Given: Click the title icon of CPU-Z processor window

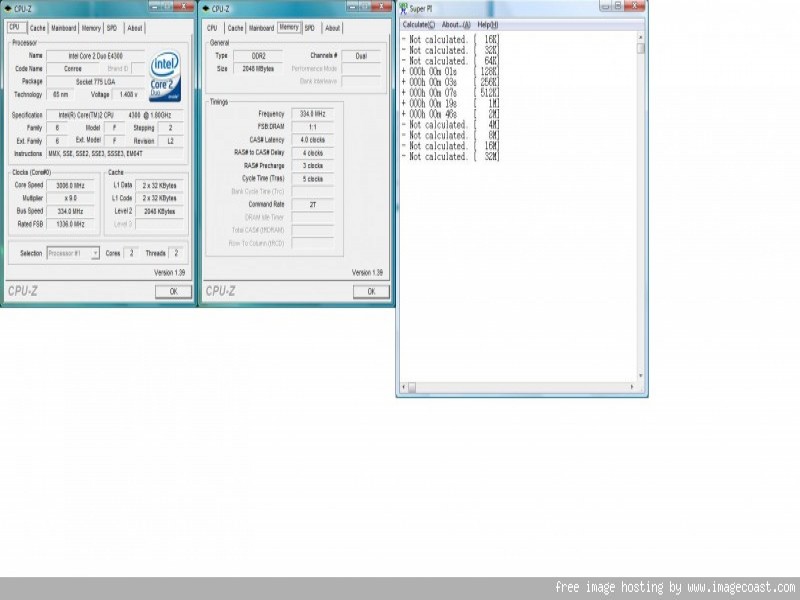Looking at the screenshot, I should (8, 8).
